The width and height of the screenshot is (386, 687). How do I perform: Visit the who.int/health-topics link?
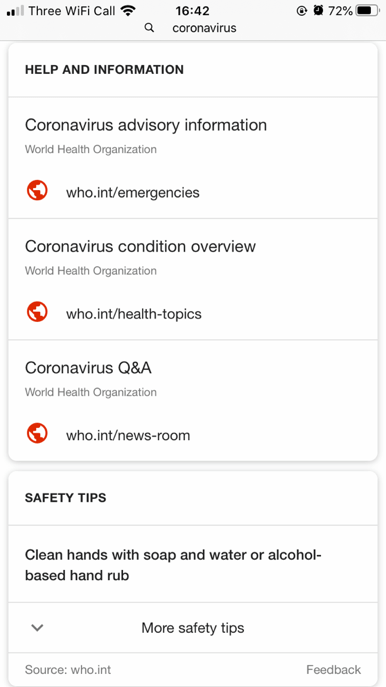(134, 314)
